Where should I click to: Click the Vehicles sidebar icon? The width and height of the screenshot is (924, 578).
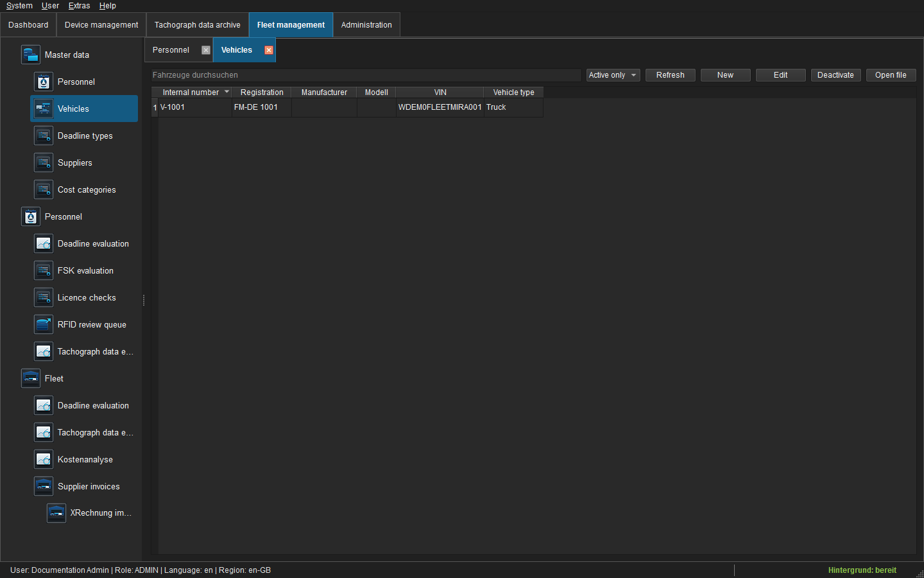44,109
